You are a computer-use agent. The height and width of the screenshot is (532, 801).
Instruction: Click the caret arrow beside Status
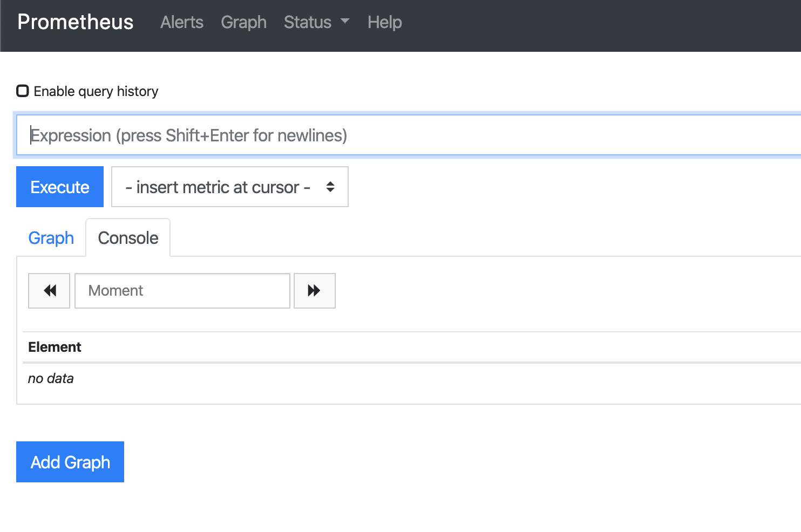point(345,21)
